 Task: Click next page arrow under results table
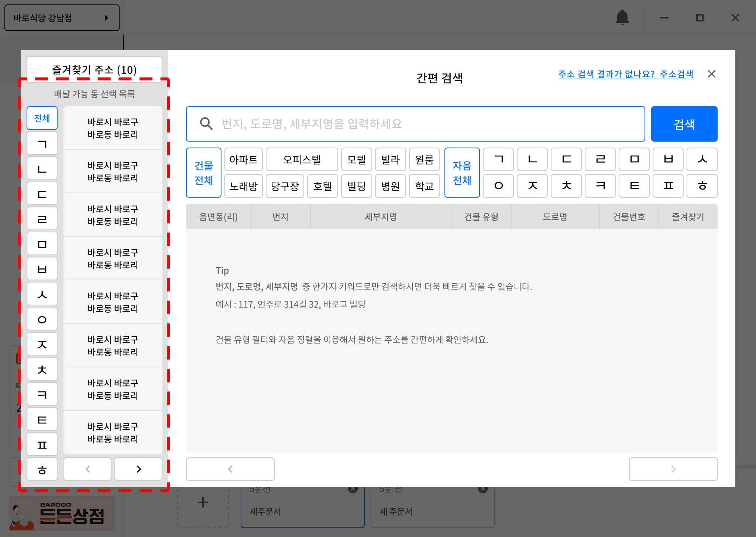[x=673, y=469]
